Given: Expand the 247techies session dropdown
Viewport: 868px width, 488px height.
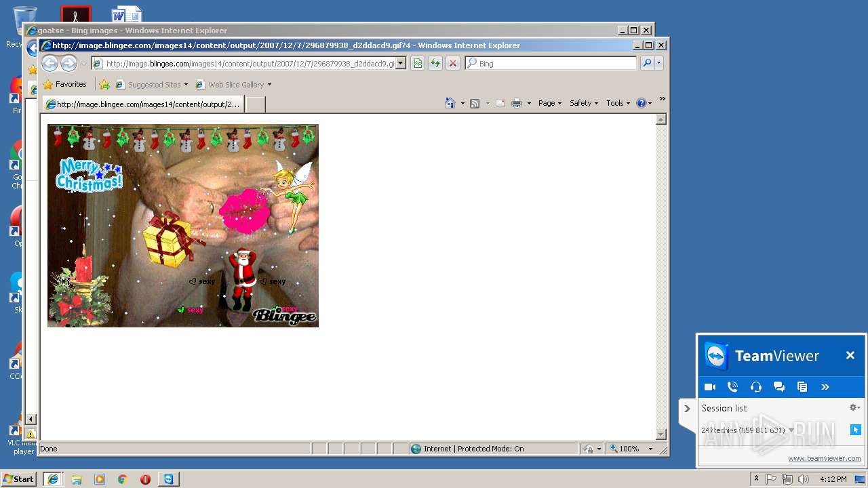Looking at the screenshot, I should (791, 430).
